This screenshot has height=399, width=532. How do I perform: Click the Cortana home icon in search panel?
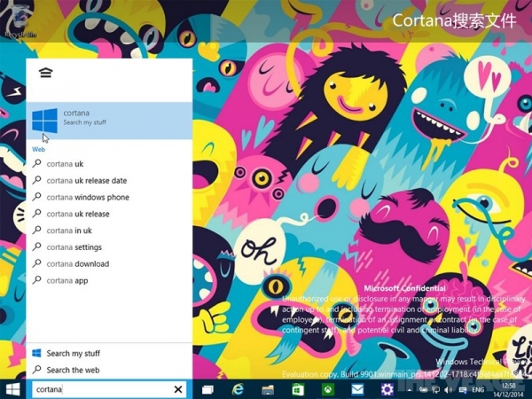(45, 73)
